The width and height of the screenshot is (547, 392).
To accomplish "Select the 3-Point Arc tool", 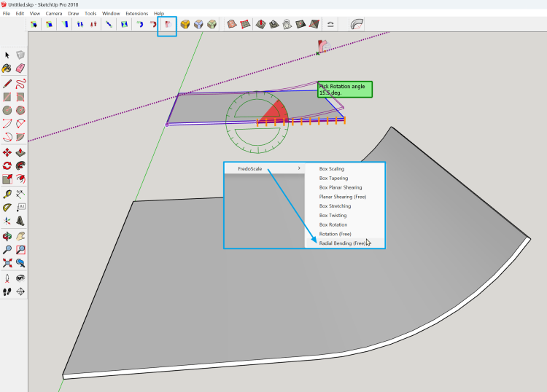I will (7, 137).
